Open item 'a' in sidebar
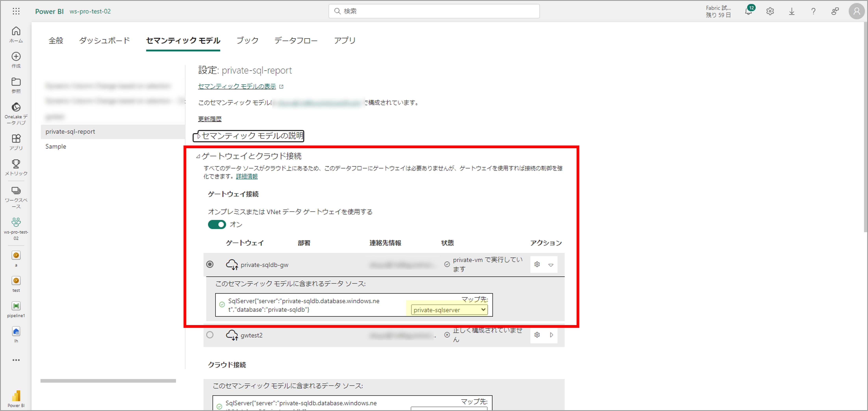Viewport: 868px width, 411px height. [16, 258]
